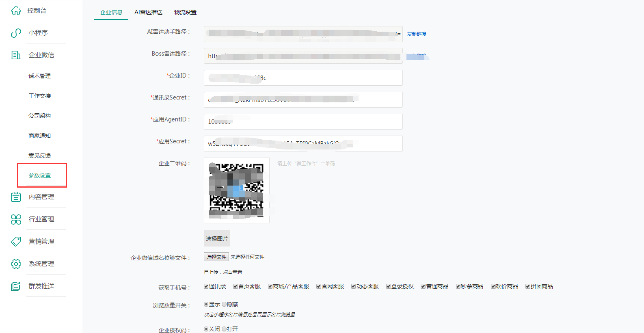Click the 企业二维码 QR thumbnail
The image size is (644, 333).
(x=237, y=190)
